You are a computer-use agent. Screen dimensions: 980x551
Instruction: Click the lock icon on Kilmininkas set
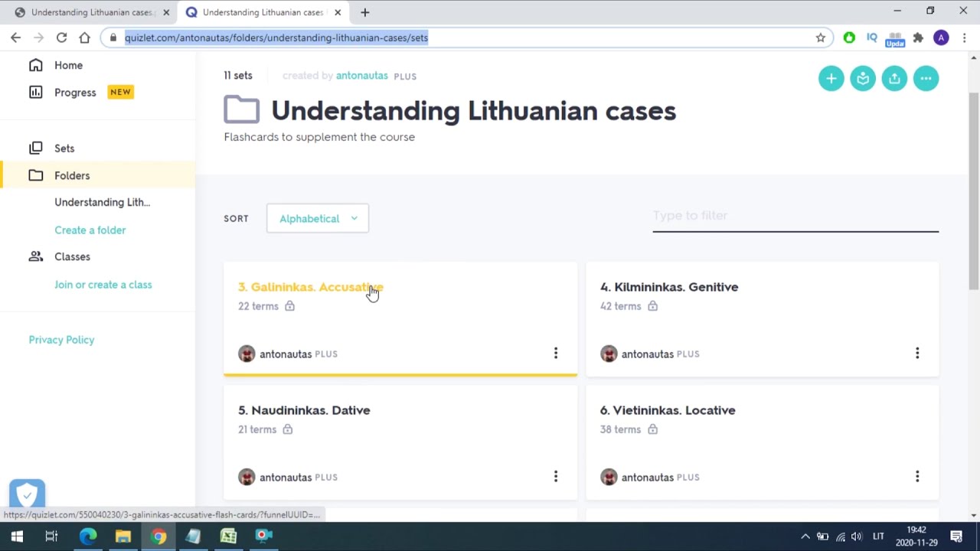(x=652, y=306)
